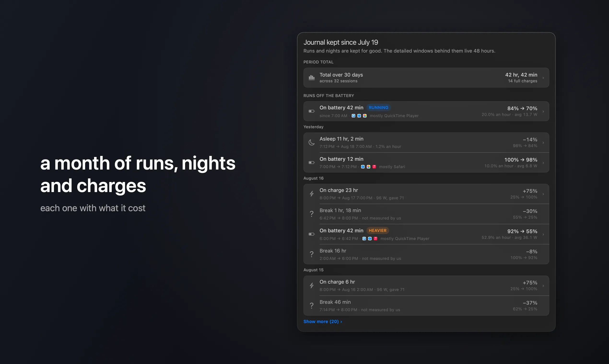This screenshot has width=609, height=364.
Task: Click the battery icon on On battery 12 min row
Action: [312, 163]
